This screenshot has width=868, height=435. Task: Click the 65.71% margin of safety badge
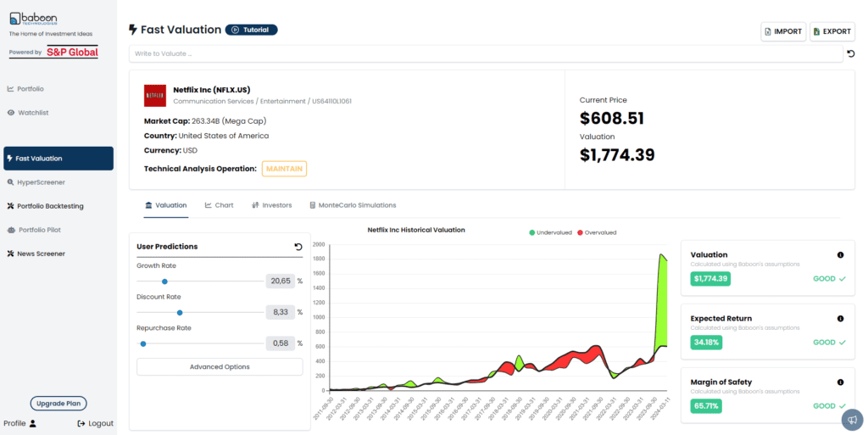click(706, 406)
